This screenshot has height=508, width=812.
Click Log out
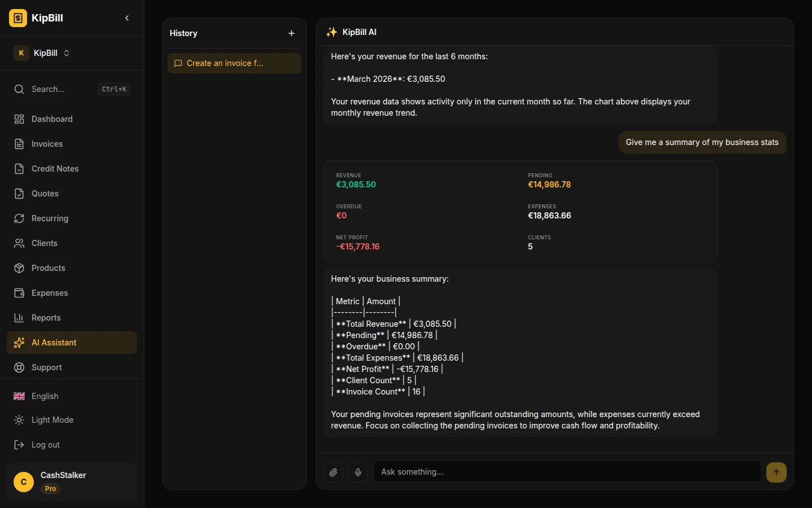pos(45,445)
